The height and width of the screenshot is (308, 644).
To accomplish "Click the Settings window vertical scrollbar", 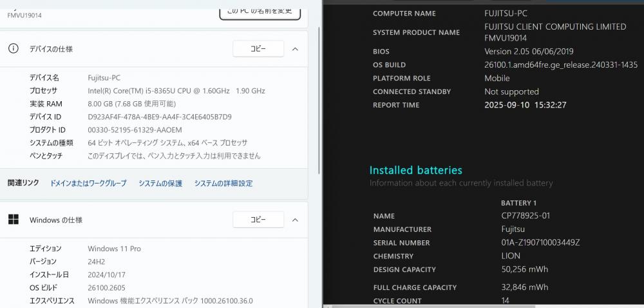I will 319,101.
